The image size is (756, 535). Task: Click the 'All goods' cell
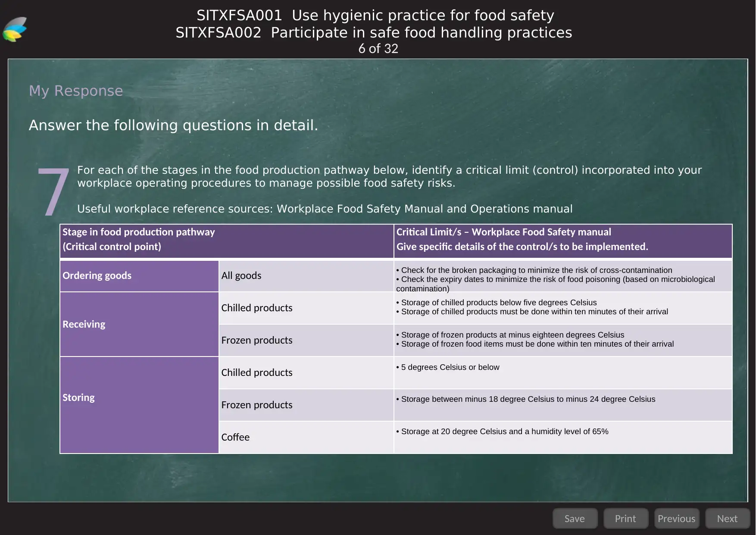click(x=306, y=276)
